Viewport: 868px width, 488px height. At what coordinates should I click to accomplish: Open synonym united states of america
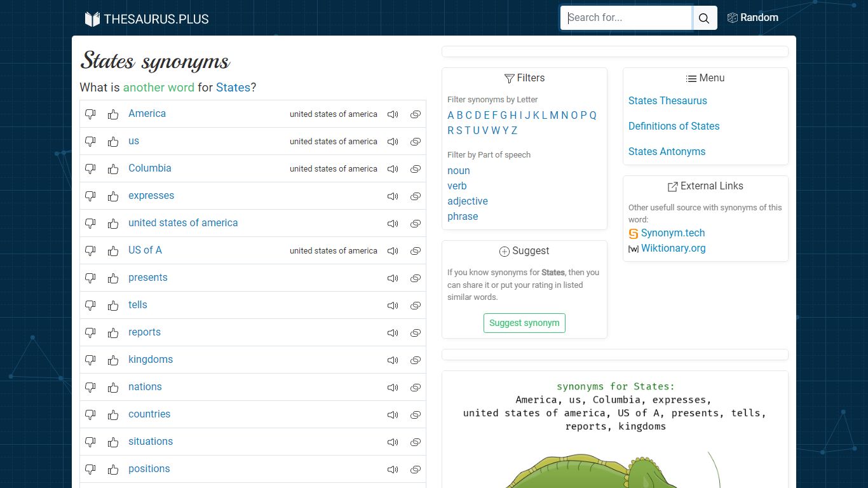click(x=183, y=222)
